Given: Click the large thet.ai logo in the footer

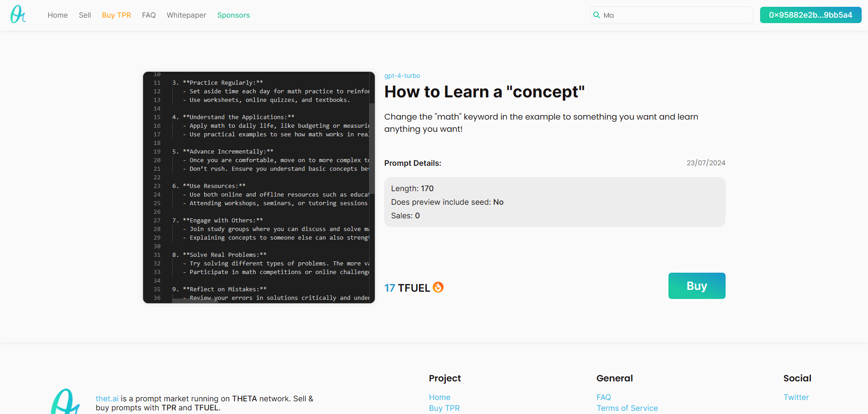Looking at the screenshot, I should [x=66, y=401].
